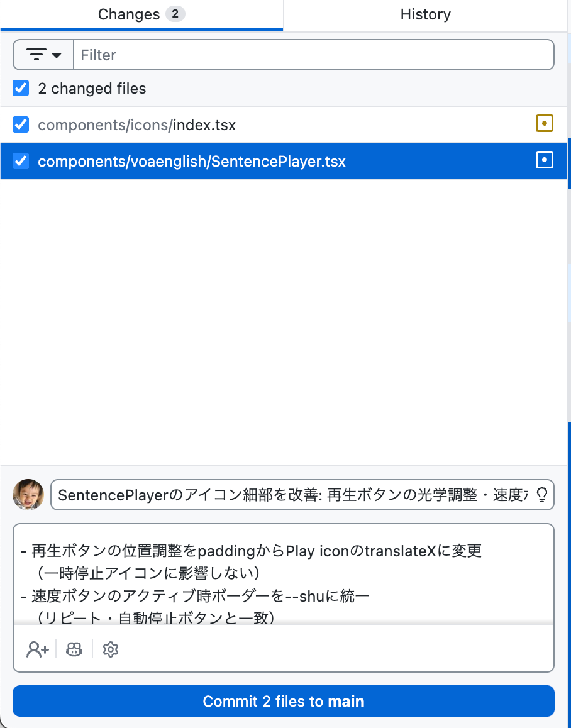Edit the commit description text area
The height and width of the screenshot is (728, 571).
[x=284, y=575]
